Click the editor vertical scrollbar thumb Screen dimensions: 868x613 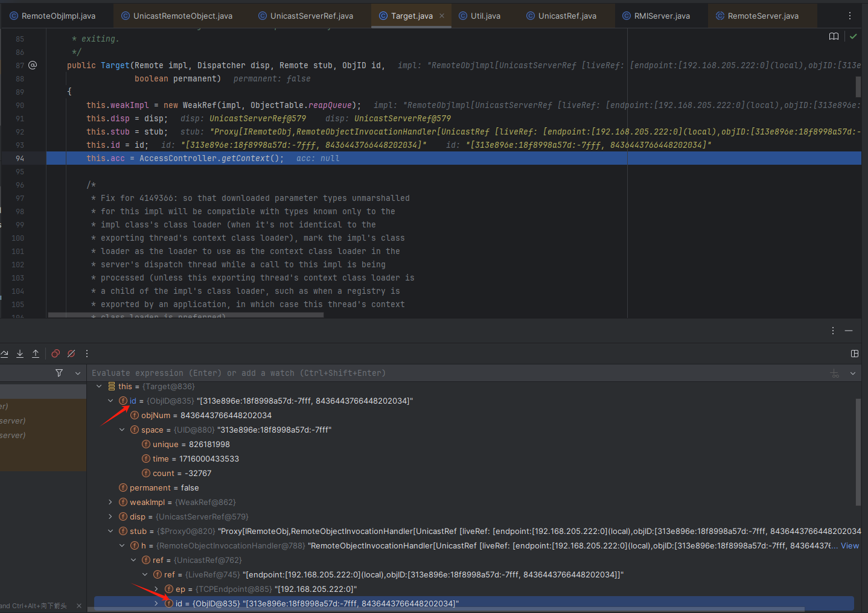point(858,86)
